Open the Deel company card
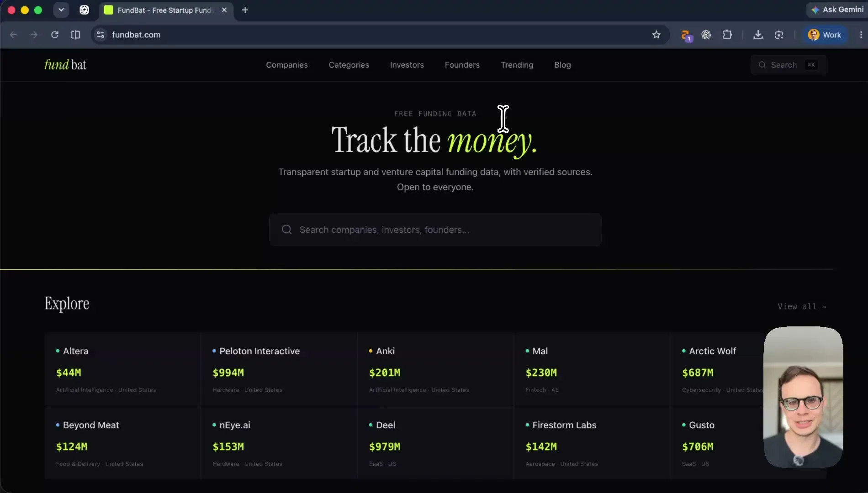Screen dimensions: 868x493 [435, 443]
